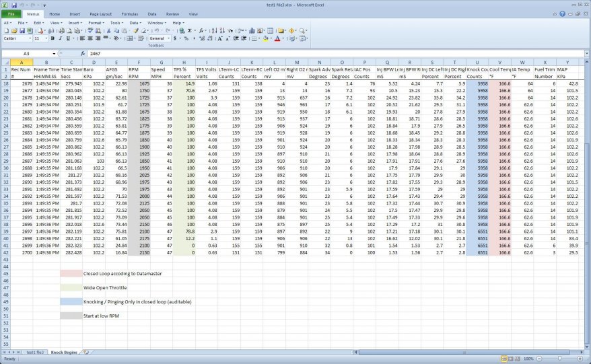Click the fx button beside formula bar
591x364 pixels.
pos(83,54)
